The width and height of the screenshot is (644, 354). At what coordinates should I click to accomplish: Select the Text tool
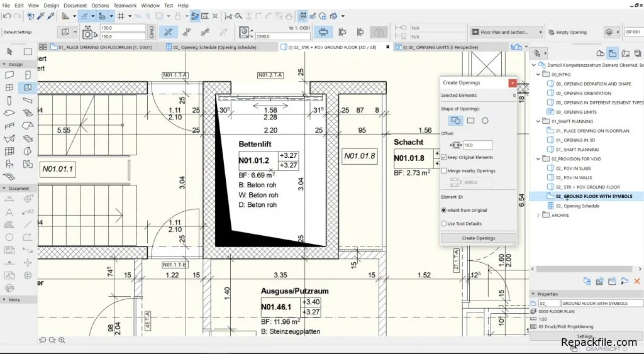tap(9, 213)
